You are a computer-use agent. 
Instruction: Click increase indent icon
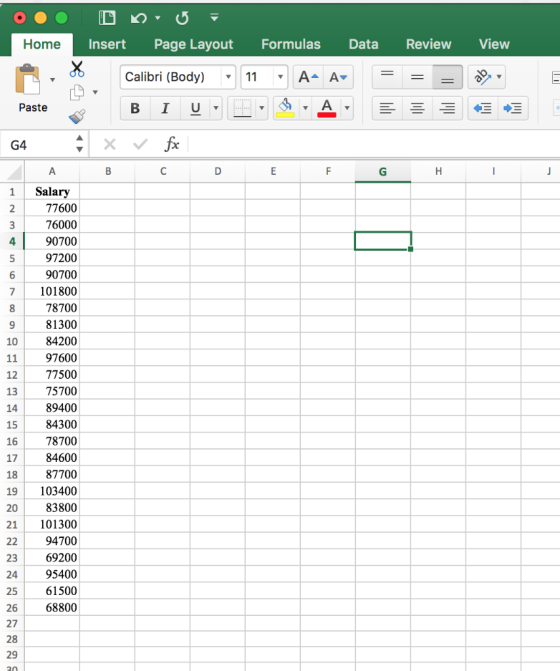[513, 108]
